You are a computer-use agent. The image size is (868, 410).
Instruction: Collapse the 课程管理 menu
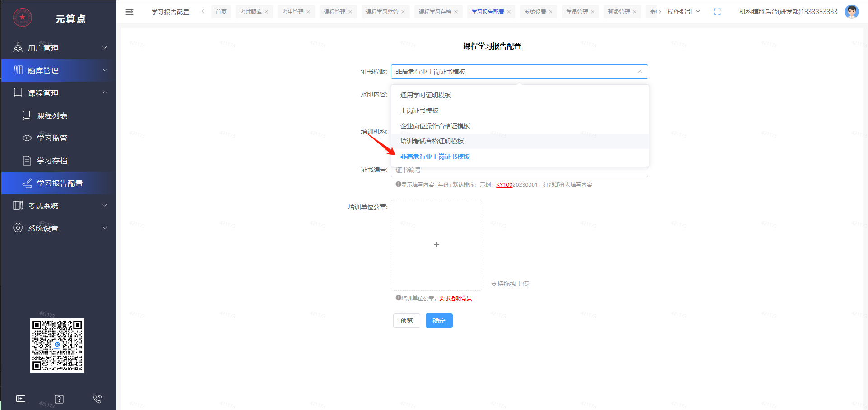coord(105,92)
